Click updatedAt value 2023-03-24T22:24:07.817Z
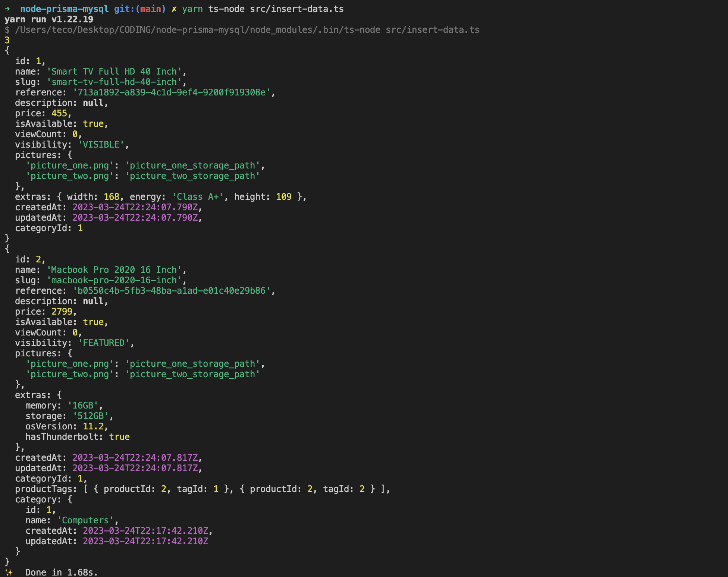The width and height of the screenshot is (728, 577). (135, 468)
